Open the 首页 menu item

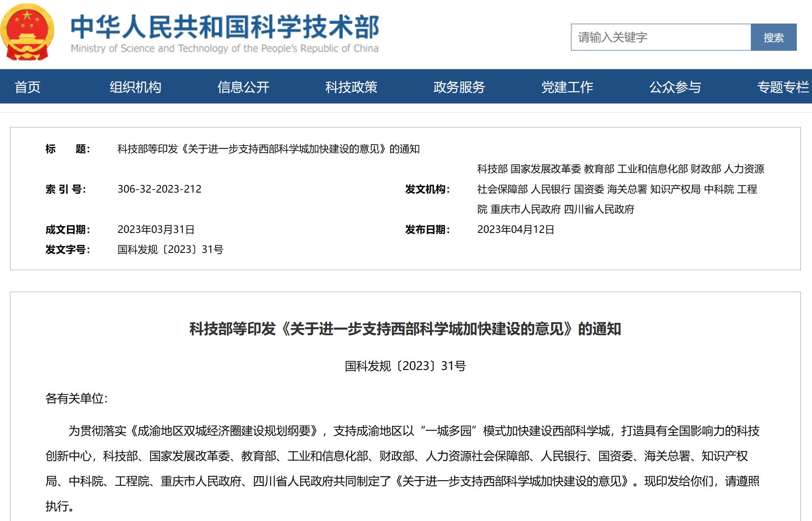pos(28,87)
